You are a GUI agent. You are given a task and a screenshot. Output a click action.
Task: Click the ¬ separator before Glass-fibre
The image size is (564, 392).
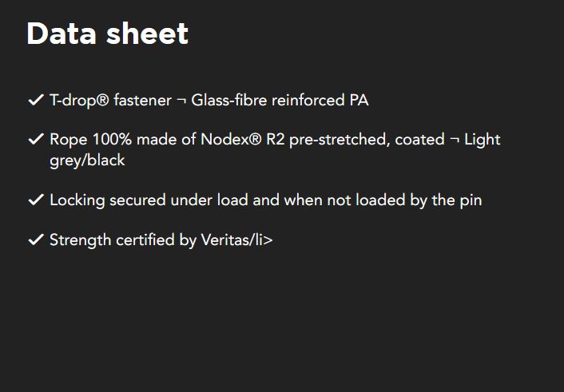click(181, 101)
